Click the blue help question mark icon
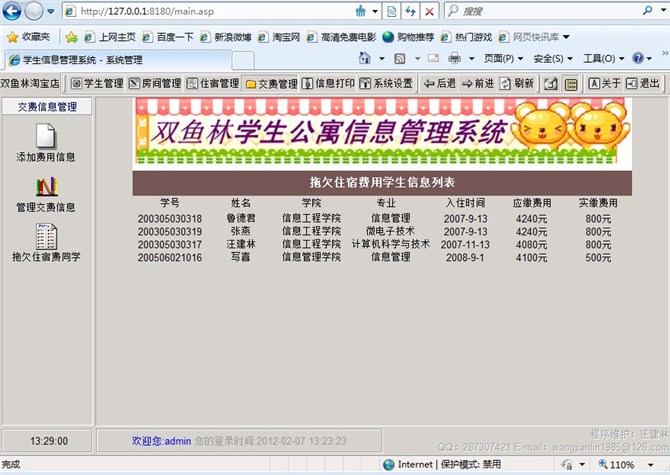 (x=638, y=58)
